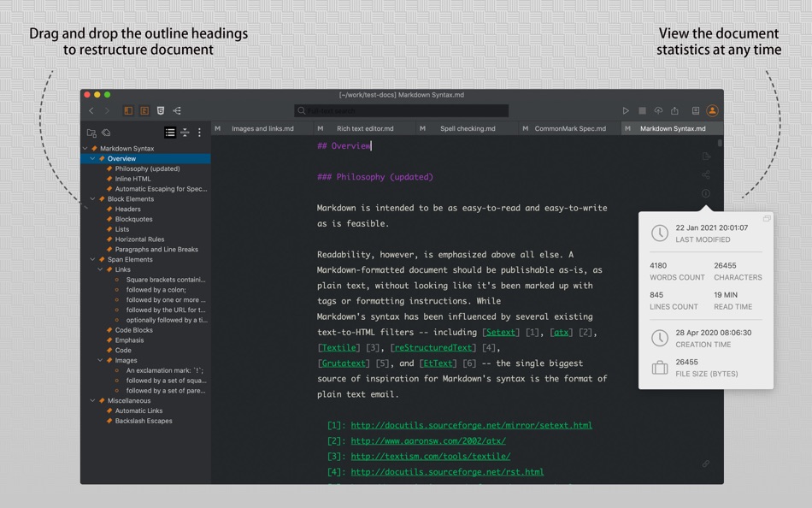Screen dimensions: 812x508
Task: Detach the statistics popup window
Action: 767,219
